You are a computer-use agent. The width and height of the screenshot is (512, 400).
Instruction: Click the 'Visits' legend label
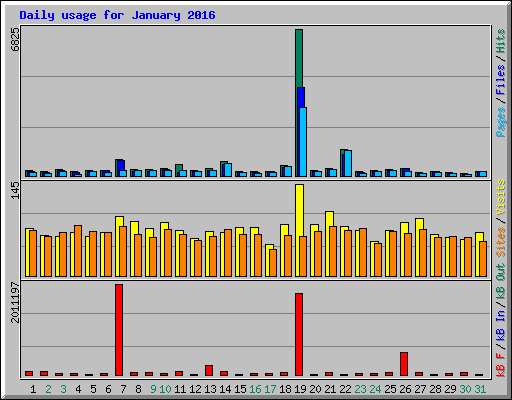(x=500, y=197)
